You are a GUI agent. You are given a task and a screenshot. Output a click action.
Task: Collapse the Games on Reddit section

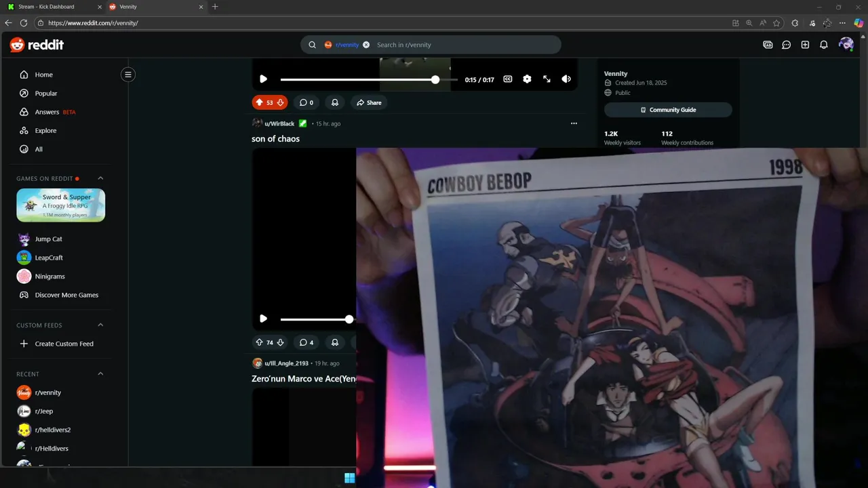tap(100, 178)
